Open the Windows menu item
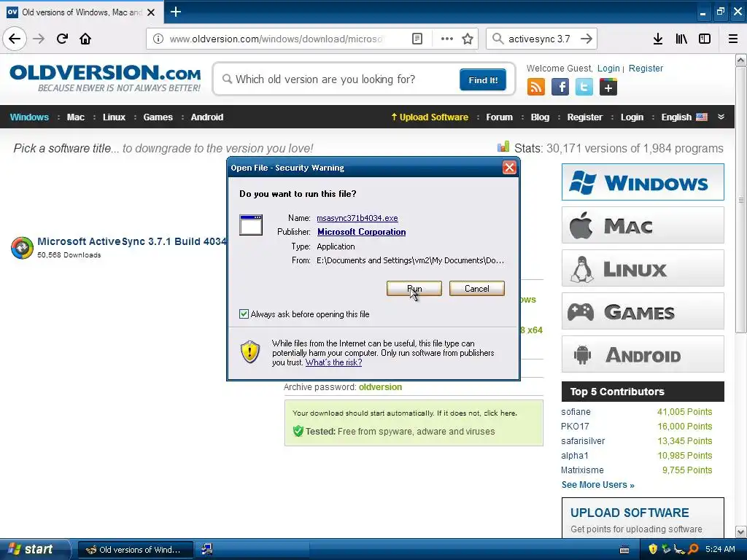 coord(29,117)
